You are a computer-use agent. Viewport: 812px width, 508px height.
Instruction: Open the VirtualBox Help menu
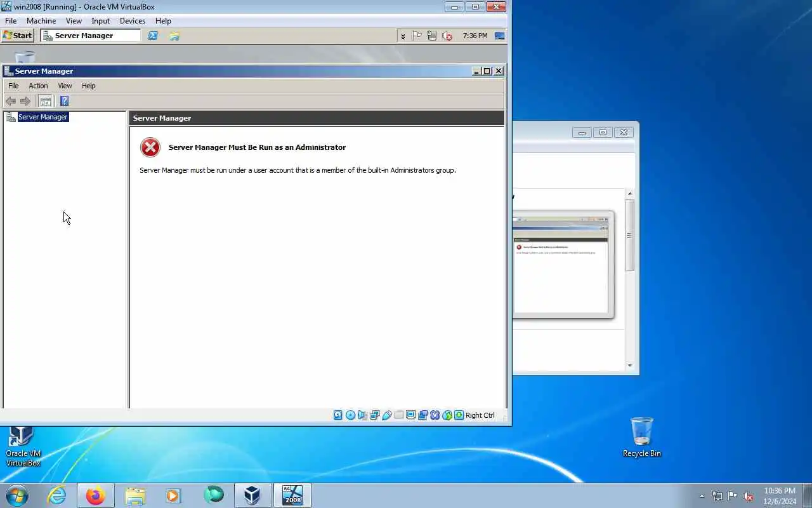(x=163, y=21)
